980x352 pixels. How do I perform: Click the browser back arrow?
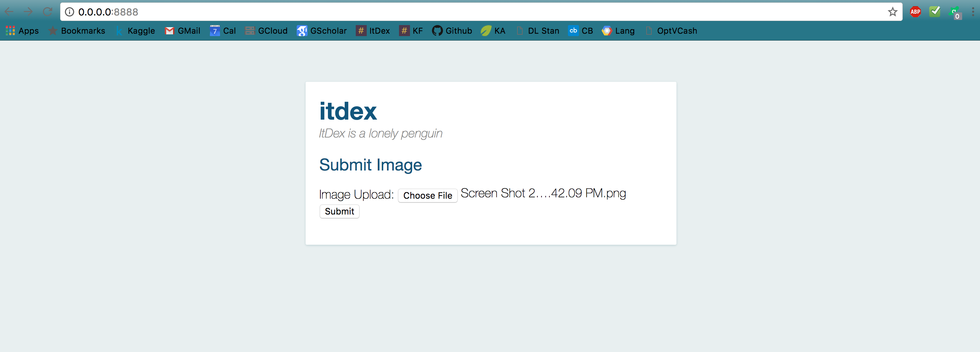tap(9, 11)
